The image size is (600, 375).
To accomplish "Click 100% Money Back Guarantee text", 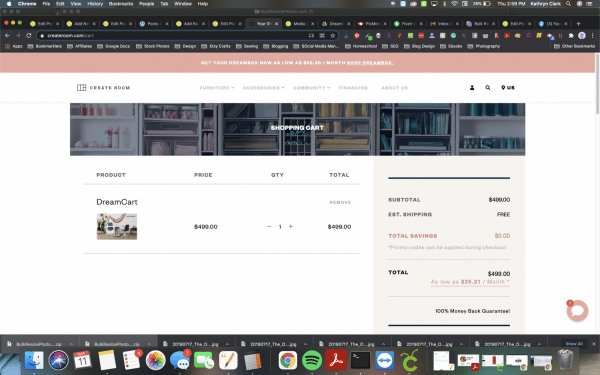I will tap(472, 311).
